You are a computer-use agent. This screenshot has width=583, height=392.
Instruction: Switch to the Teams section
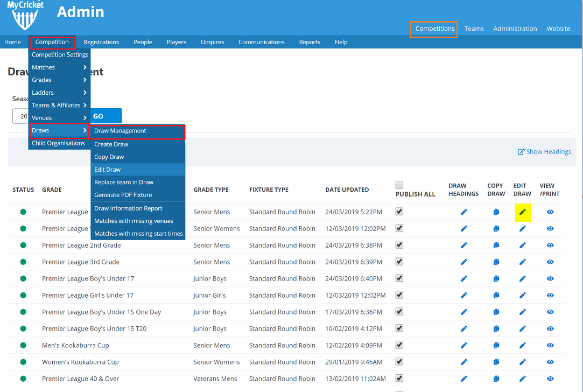point(474,29)
